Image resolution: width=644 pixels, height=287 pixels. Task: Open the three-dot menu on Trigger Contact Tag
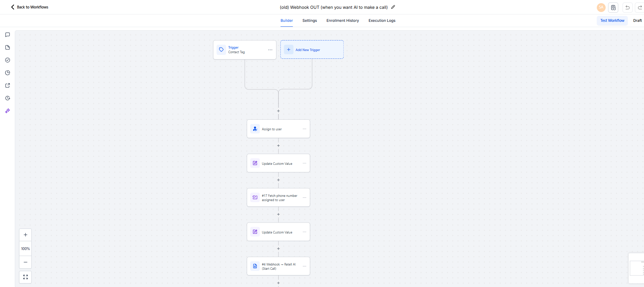tap(270, 50)
